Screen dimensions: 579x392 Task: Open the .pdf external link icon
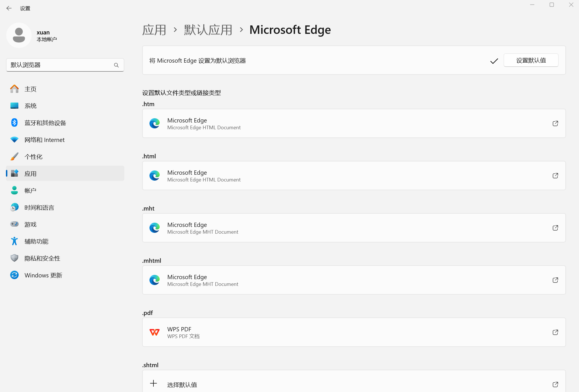(555, 332)
